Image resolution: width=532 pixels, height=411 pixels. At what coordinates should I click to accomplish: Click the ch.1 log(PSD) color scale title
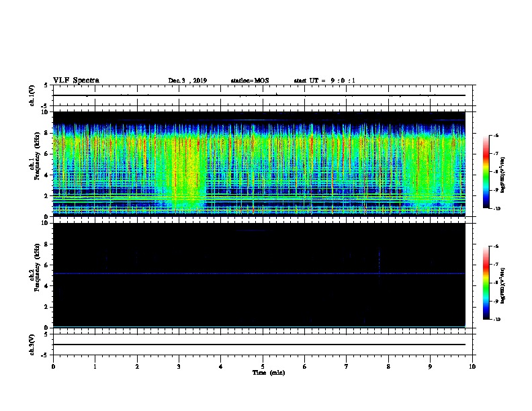502,175
